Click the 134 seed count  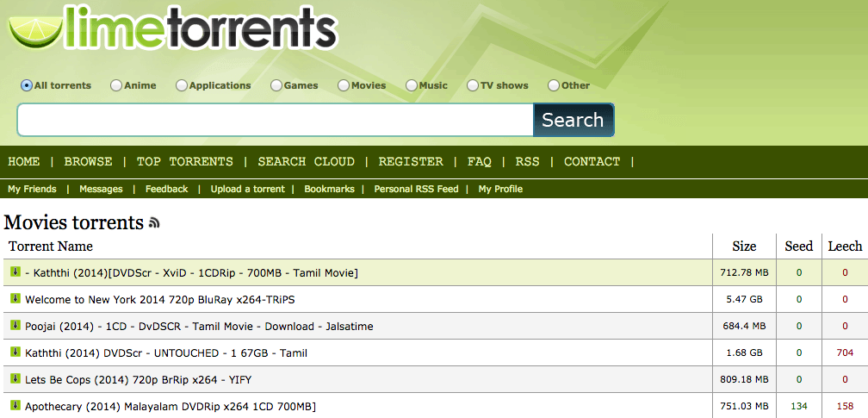click(799, 406)
